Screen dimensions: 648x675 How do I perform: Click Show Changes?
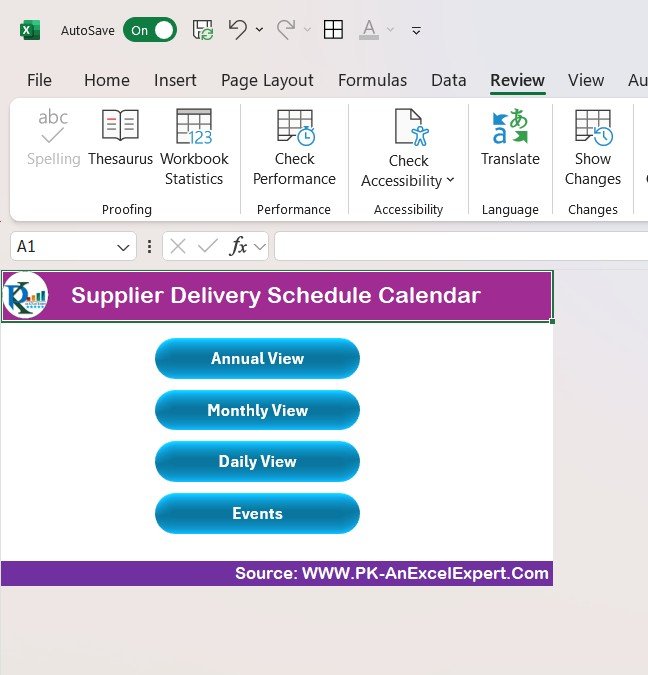pyautogui.click(x=593, y=148)
